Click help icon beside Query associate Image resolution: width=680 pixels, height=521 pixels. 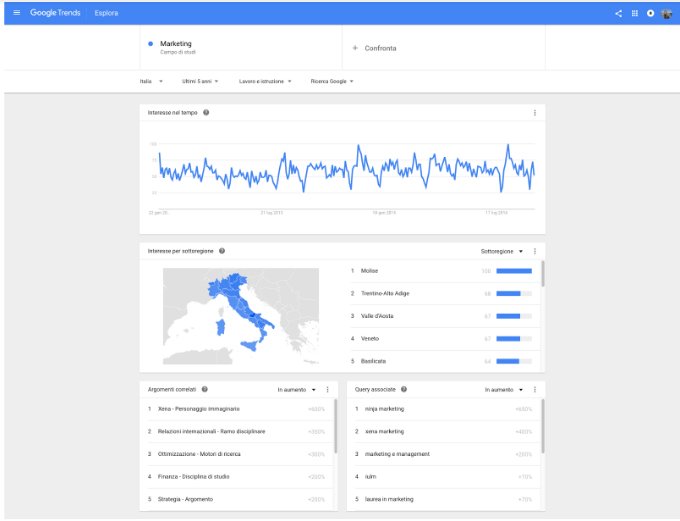pos(404,389)
